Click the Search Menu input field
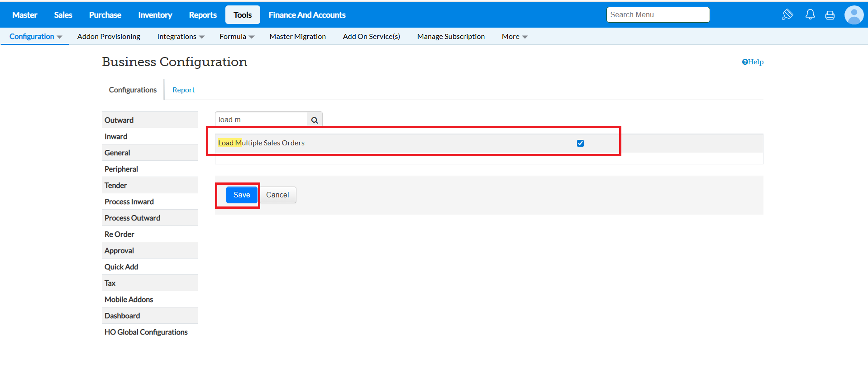The height and width of the screenshot is (374, 868). click(658, 15)
